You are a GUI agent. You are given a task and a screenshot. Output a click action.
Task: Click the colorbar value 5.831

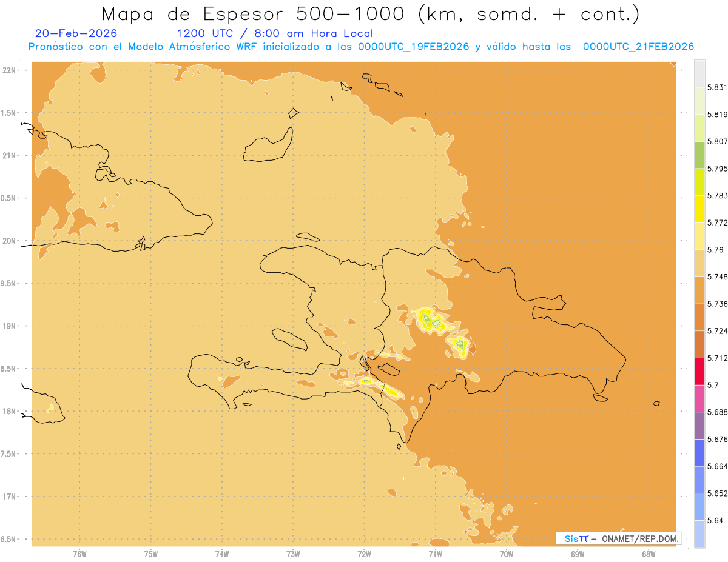click(718, 87)
